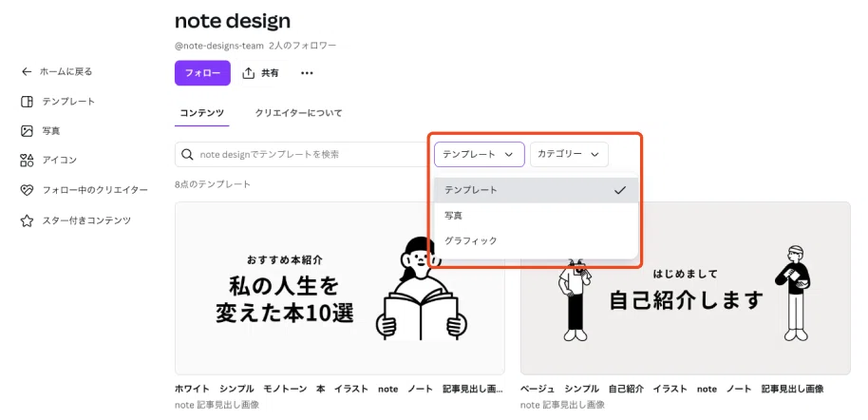
Task: Open スター付きコンテンツ in the sidebar
Action: tap(87, 220)
